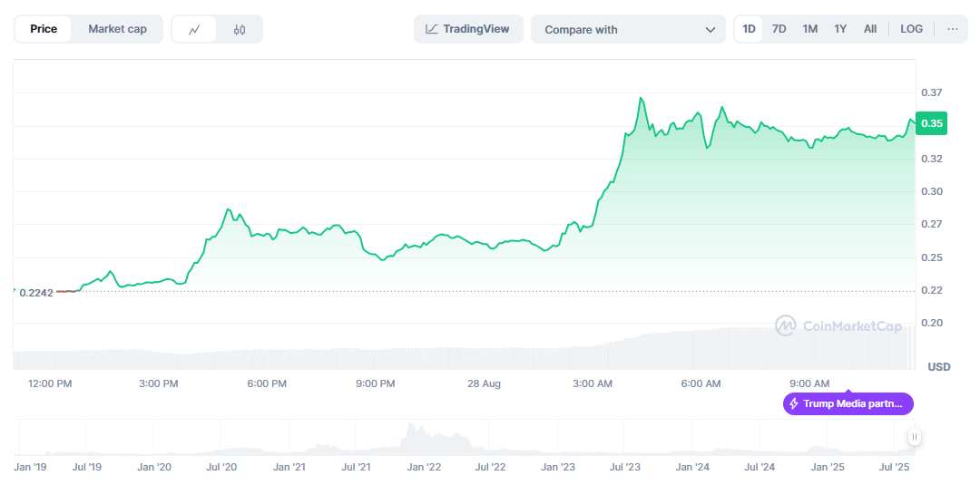The image size is (980, 485).
Task: Toggle LOG scale on the chart
Action: tap(911, 29)
